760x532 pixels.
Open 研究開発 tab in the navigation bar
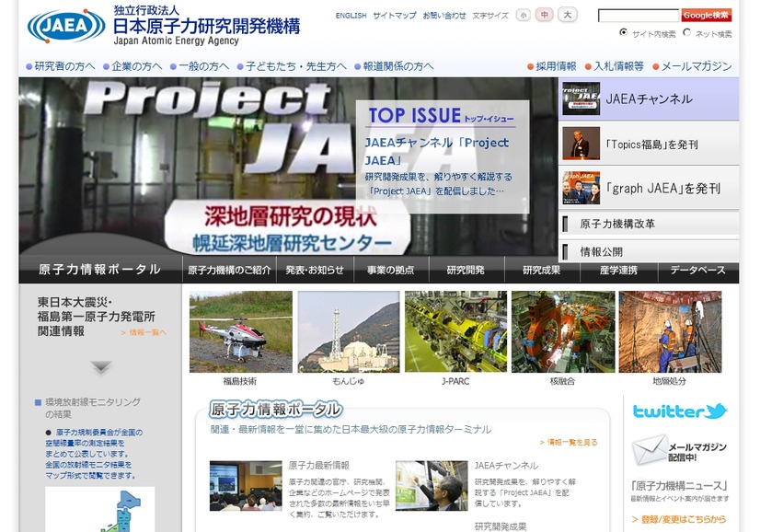[x=466, y=270]
